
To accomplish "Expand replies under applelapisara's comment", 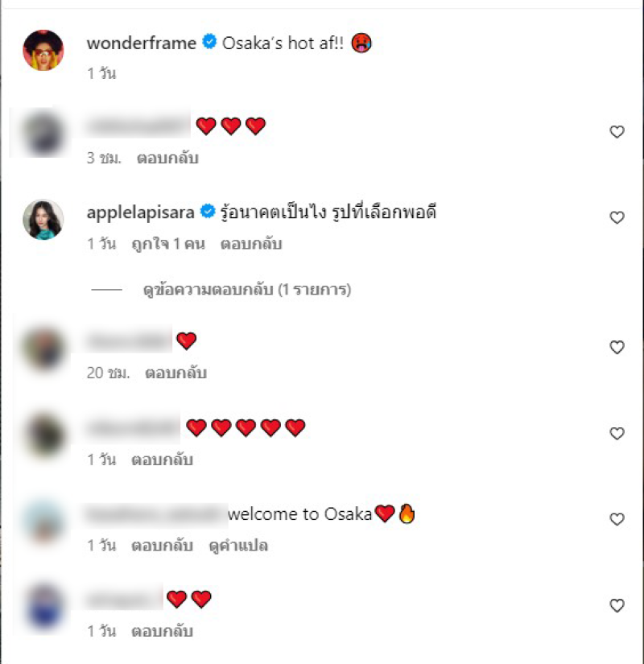I will click(247, 290).
